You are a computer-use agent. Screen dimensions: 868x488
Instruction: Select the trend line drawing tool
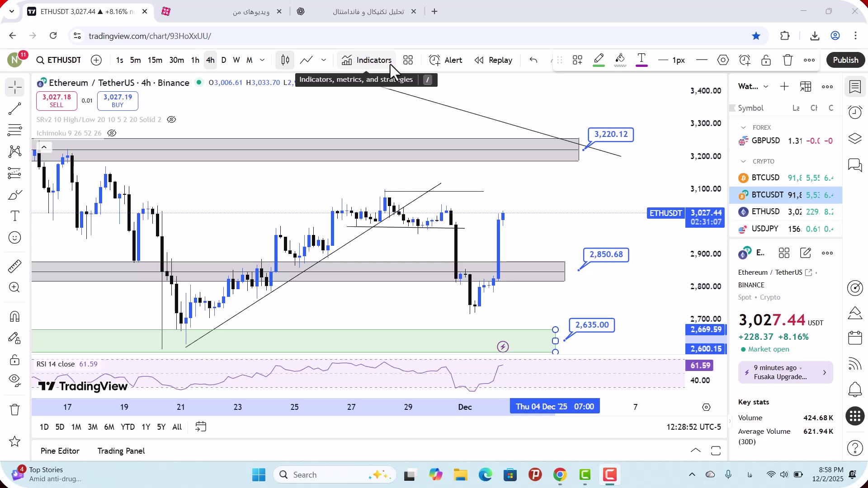pos(15,109)
